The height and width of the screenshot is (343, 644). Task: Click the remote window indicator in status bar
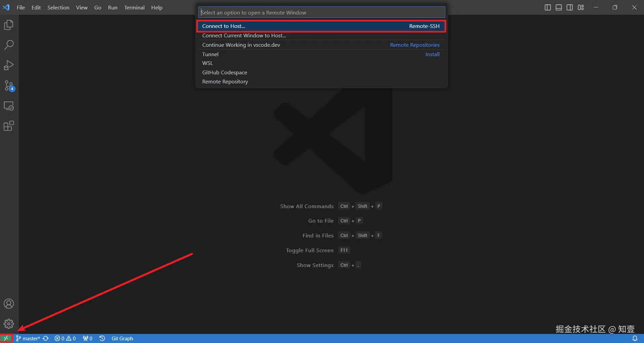pos(6,338)
